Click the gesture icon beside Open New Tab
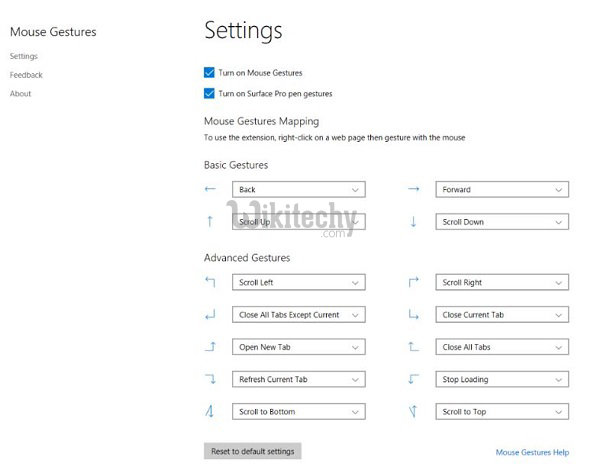The width and height of the screenshot is (600, 470). pyautogui.click(x=210, y=347)
